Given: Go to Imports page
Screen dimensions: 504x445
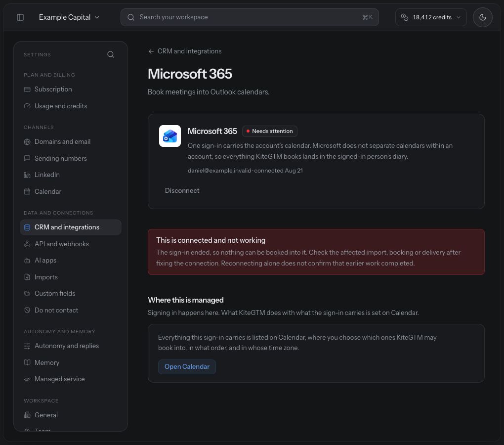Looking at the screenshot, I should (70, 277).
